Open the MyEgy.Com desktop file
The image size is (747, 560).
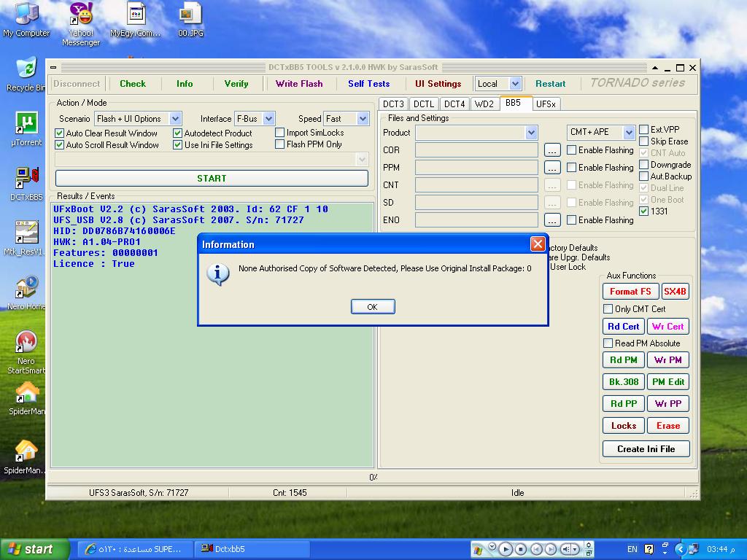pos(135,19)
